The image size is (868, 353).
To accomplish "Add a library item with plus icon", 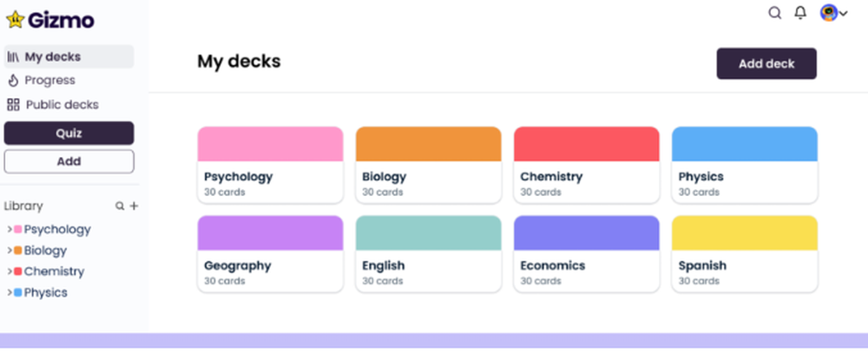I will (134, 206).
